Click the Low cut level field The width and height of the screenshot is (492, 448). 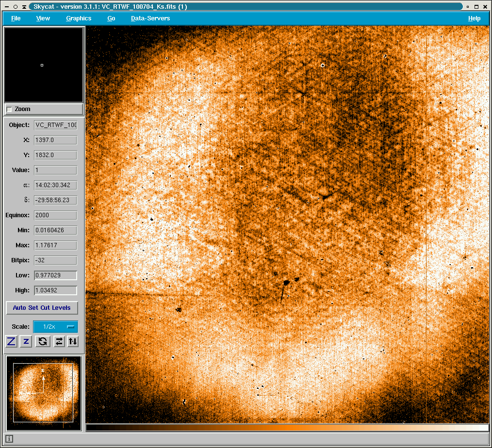click(x=55, y=275)
